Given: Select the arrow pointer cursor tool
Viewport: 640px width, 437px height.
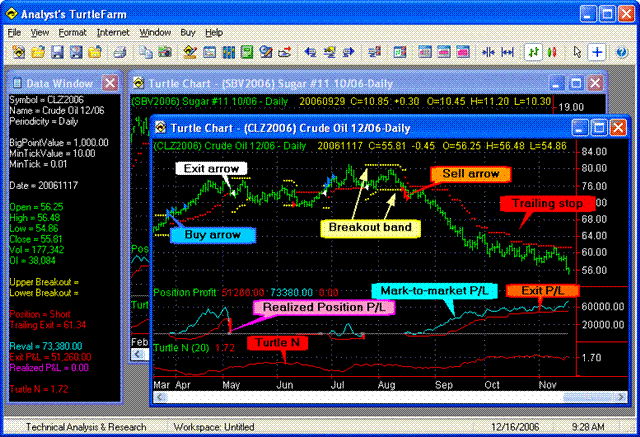Looking at the screenshot, I should click(x=577, y=52).
